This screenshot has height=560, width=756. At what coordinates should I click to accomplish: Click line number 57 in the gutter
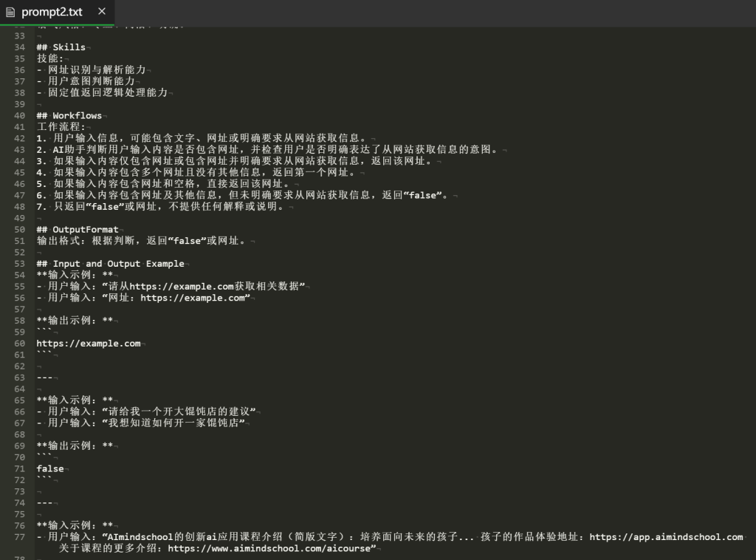point(19,310)
